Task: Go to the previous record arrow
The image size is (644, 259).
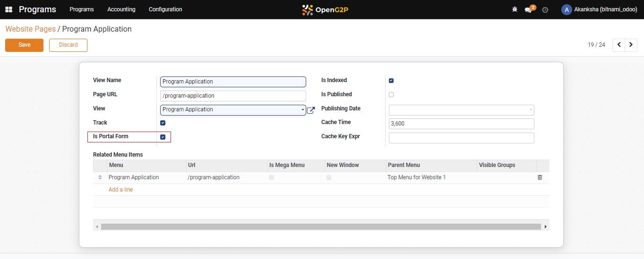Action: click(x=618, y=45)
